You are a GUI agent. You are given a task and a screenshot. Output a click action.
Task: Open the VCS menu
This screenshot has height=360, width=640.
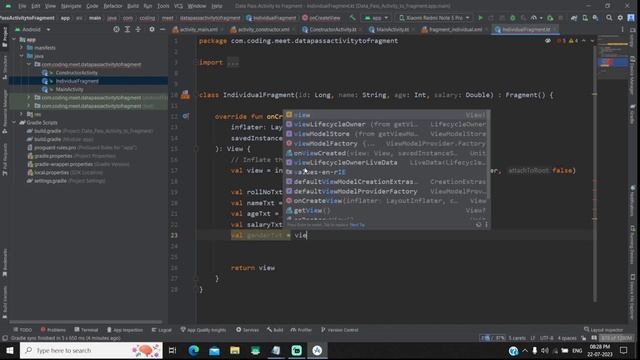[x=178, y=6]
